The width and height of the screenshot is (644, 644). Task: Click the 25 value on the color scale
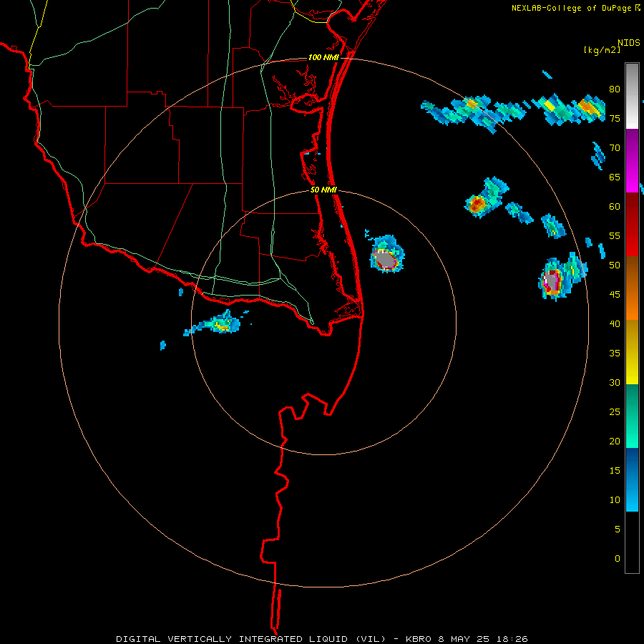[615, 412]
